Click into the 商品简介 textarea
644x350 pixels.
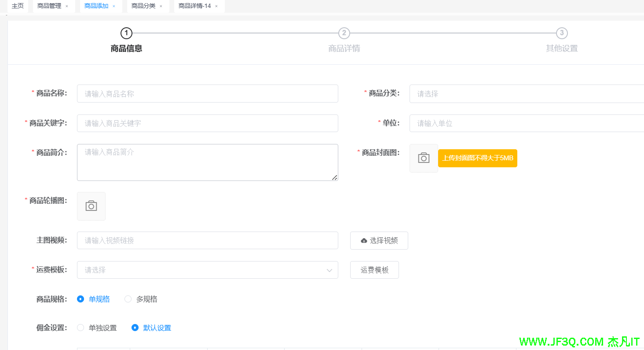(207, 162)
